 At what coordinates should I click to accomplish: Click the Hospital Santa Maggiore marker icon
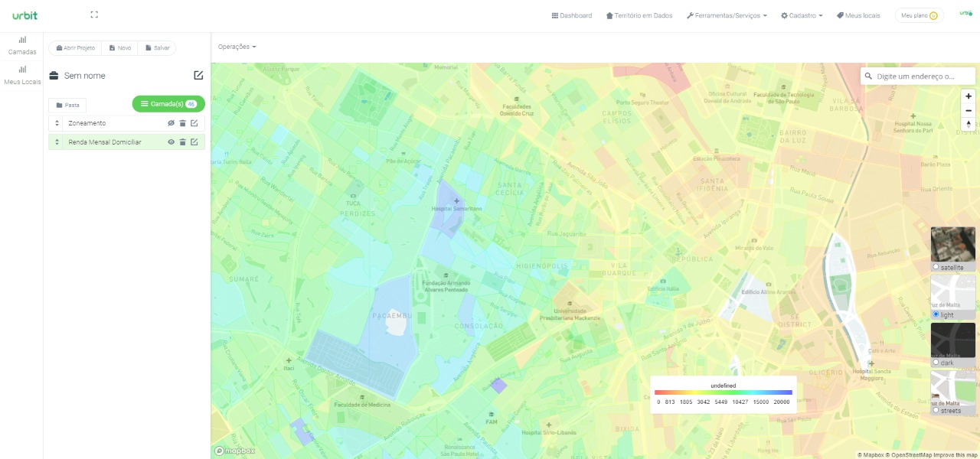coord(871,363)
